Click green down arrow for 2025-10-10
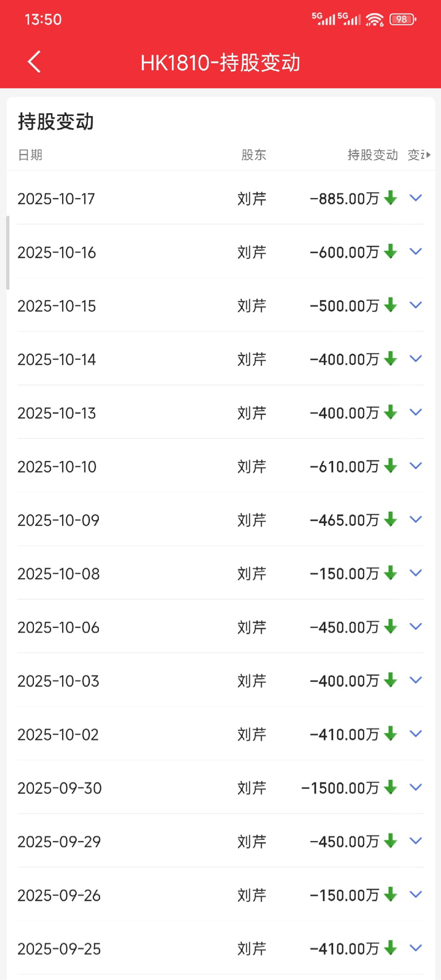The image size is (441, 980). pyautogui.click(x=390, y=466)
